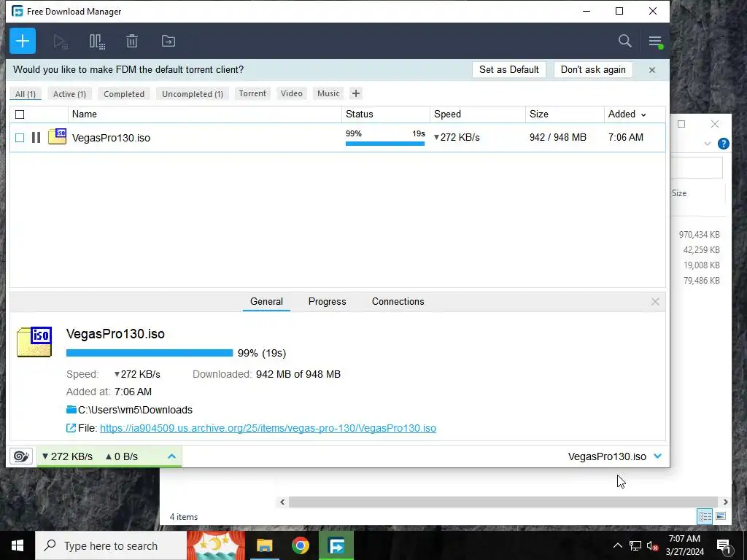The image size is (747, 560).
Task: Click Explorer scrollbar left arrow
Action: pos(282,502)
